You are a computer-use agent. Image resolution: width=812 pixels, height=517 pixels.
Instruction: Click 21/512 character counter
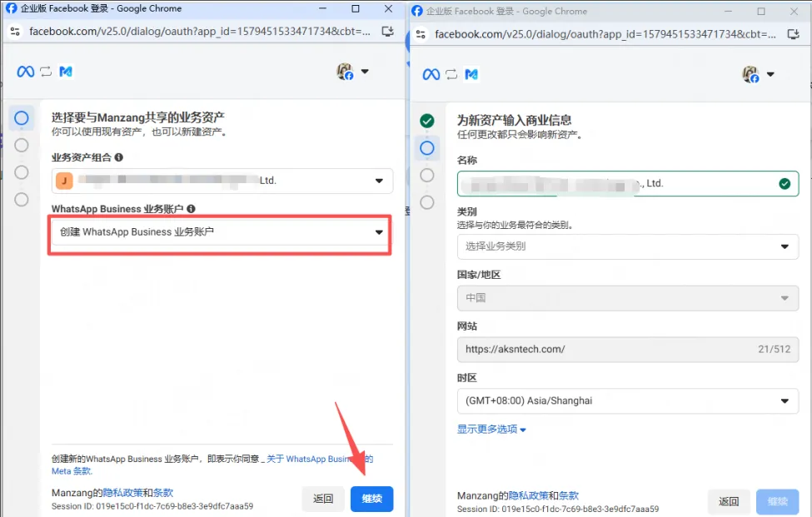point(775,350)
